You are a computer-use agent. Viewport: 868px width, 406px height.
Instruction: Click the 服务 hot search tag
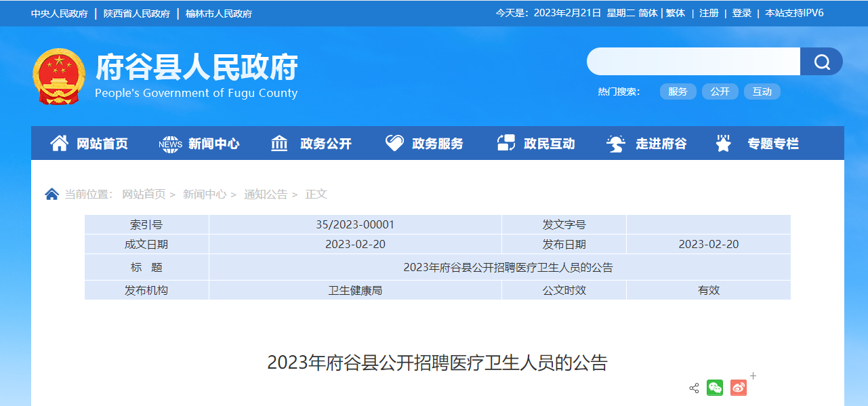point(678,92)
